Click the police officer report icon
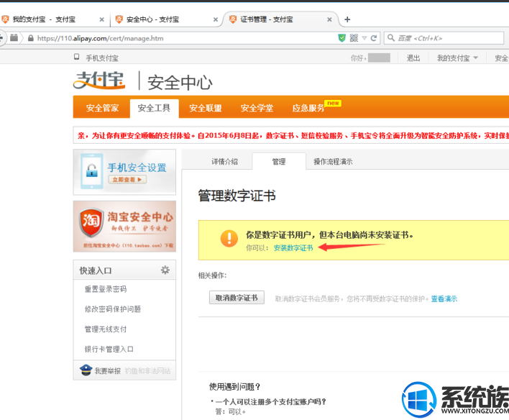This screenshot has width=509, height=420. (x=86, y=370)
